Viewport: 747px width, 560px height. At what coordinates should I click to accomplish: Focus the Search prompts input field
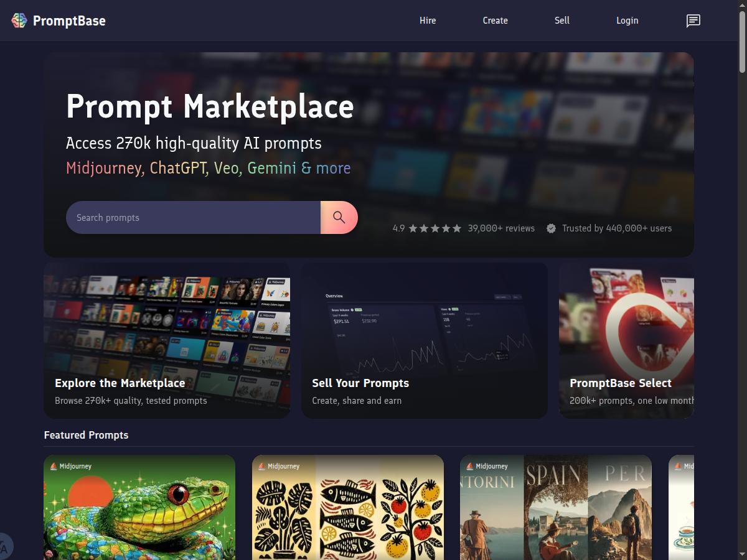[x=193, y=217]
